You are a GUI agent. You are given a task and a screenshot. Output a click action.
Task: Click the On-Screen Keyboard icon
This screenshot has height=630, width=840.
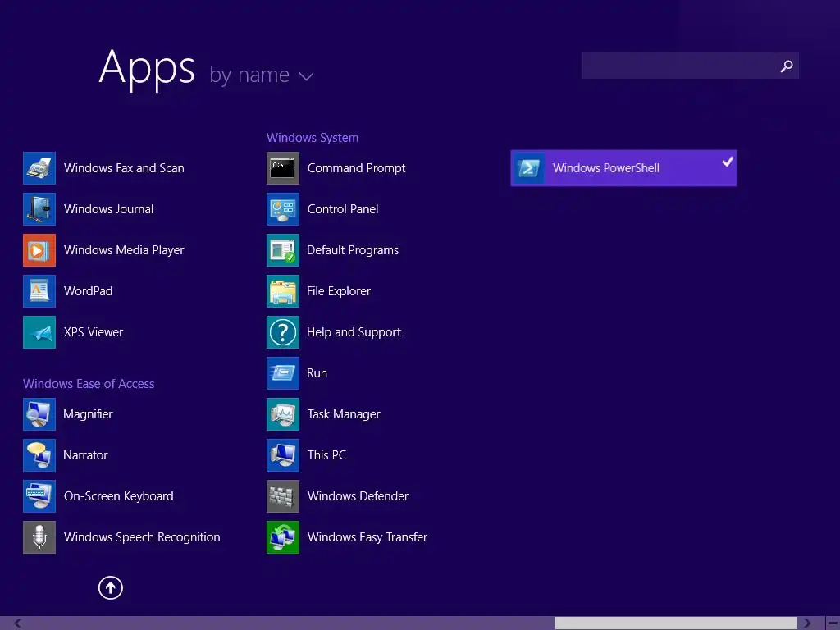pos(39,496)
